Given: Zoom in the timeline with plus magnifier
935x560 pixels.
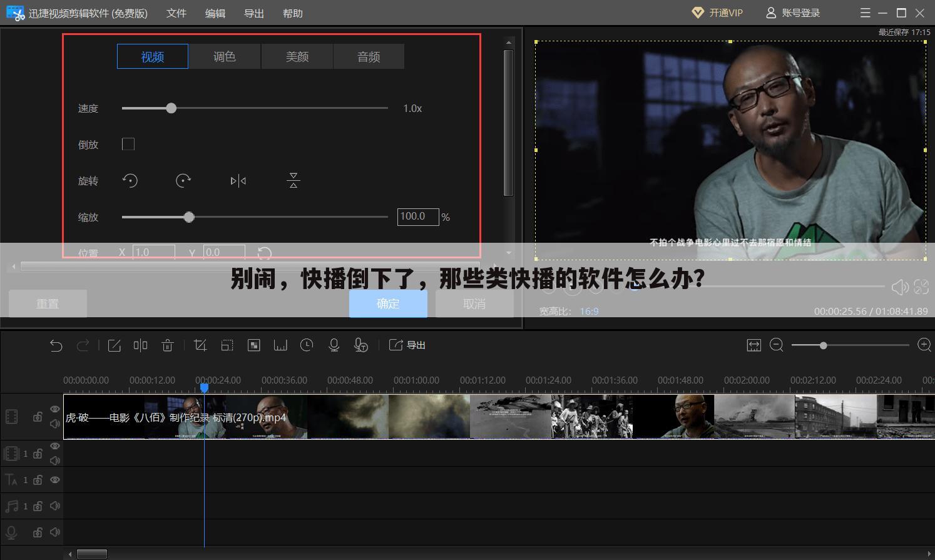Looking at the screenshot, I should tap(924, 345).
